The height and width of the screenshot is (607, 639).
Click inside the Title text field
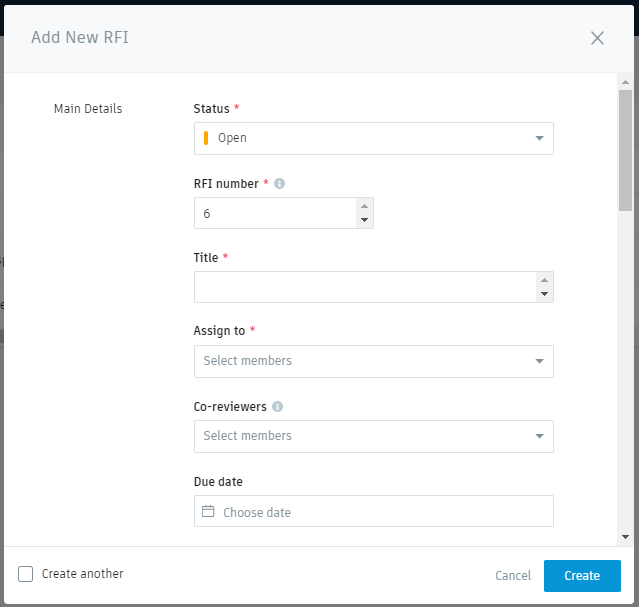pyautogui.click(x=365, y=287)
